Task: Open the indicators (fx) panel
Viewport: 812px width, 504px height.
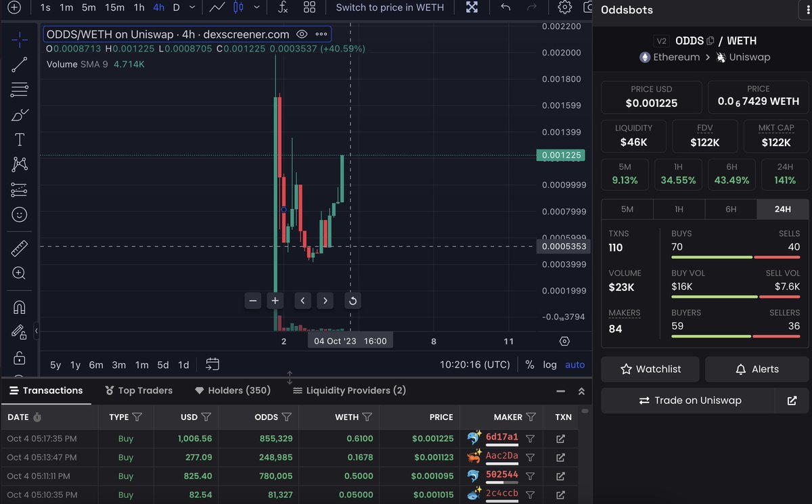Action: 282,9
